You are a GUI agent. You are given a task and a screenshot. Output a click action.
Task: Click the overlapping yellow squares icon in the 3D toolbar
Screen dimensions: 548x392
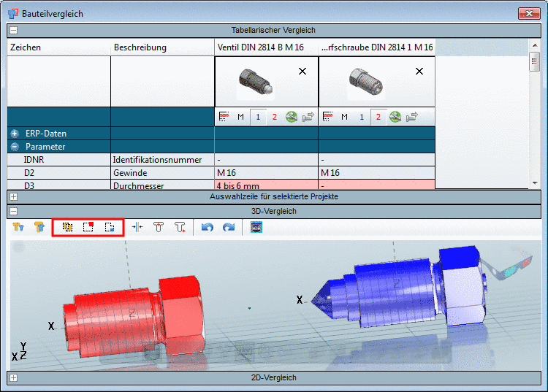[67, 227]
